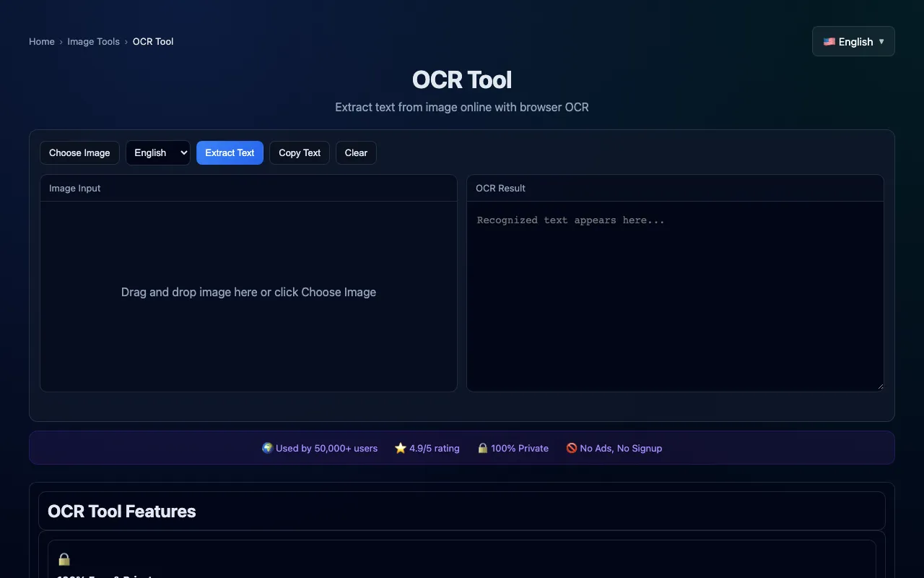
Task: Click the lock icon in the features card
Action: point(64,559)
